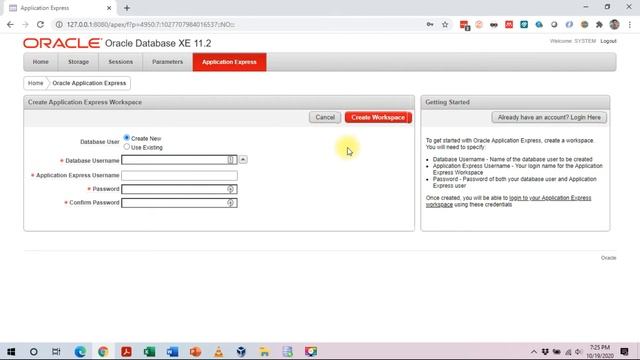Click the Create Workspace button
The height and width of the screenshot is (360, 640).
(378, 118)
